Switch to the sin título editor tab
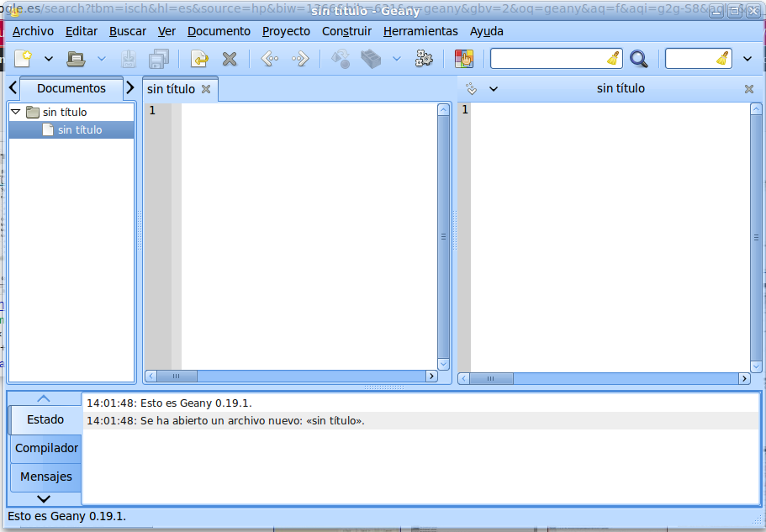 point(171,89)
